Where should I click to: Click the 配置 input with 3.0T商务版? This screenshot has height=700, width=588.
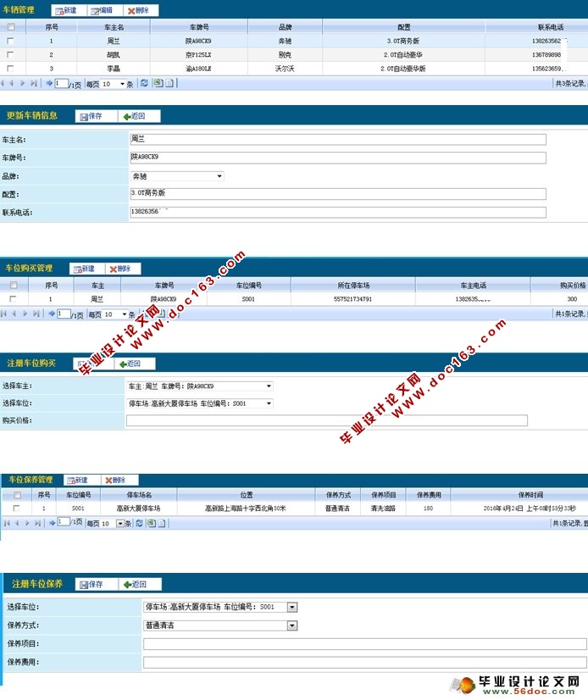(337, 194)
